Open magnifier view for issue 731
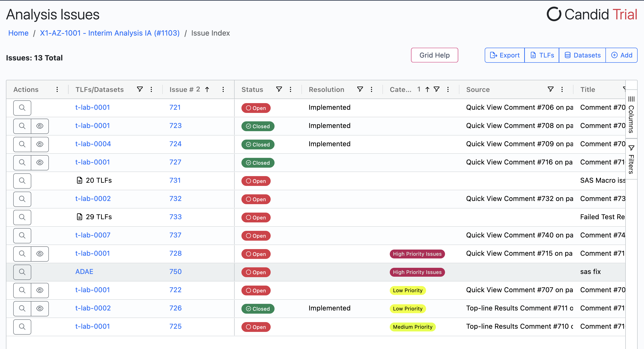644x349 pixels. [22, 181]
